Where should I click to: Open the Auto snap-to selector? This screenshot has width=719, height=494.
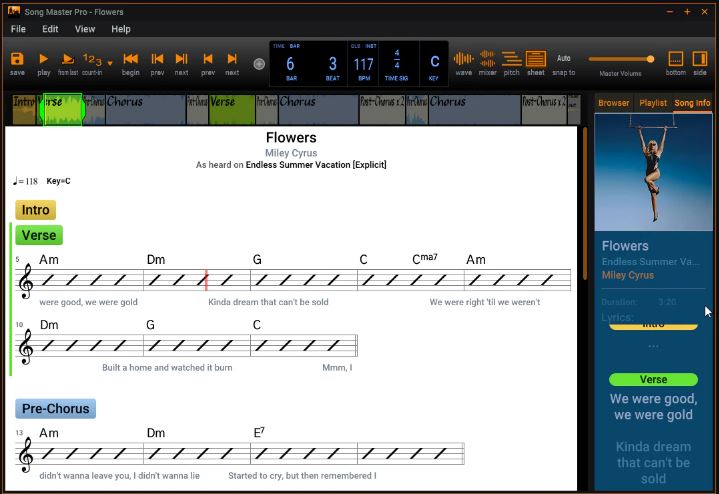click(x=563, y=62)
